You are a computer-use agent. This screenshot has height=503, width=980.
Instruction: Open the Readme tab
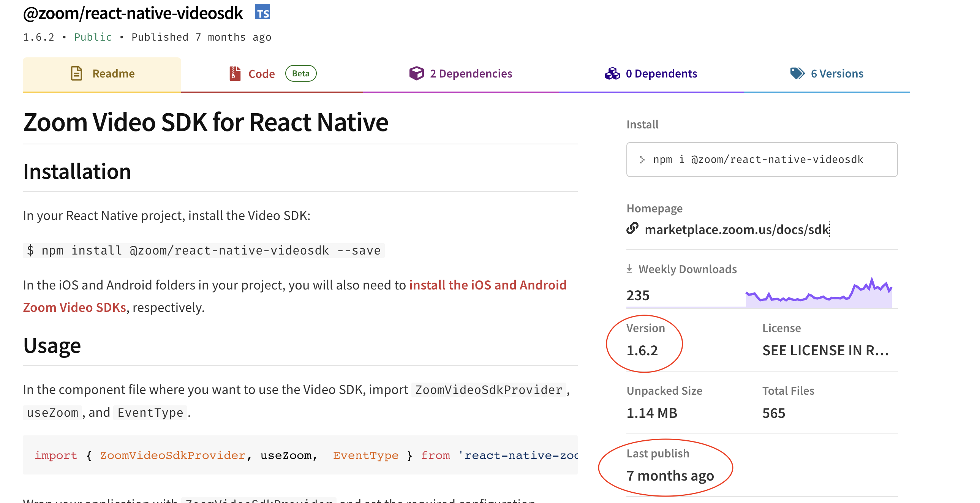click(113, 73)
